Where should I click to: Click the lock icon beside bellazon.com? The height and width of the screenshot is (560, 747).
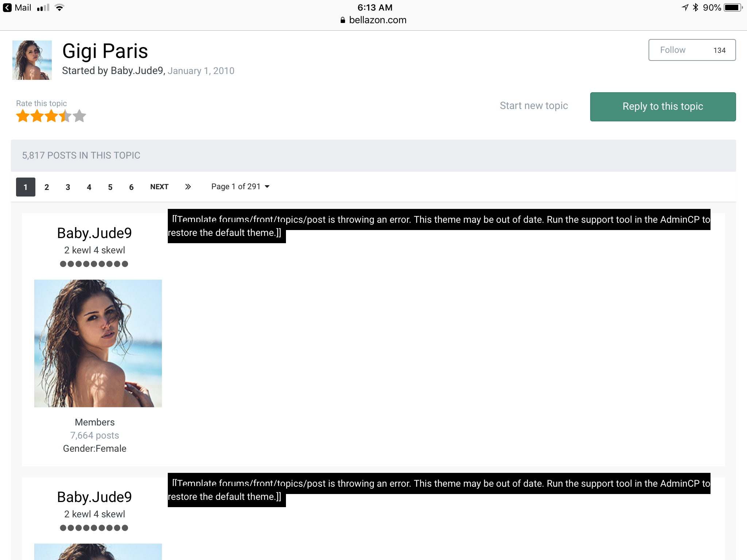342,20
